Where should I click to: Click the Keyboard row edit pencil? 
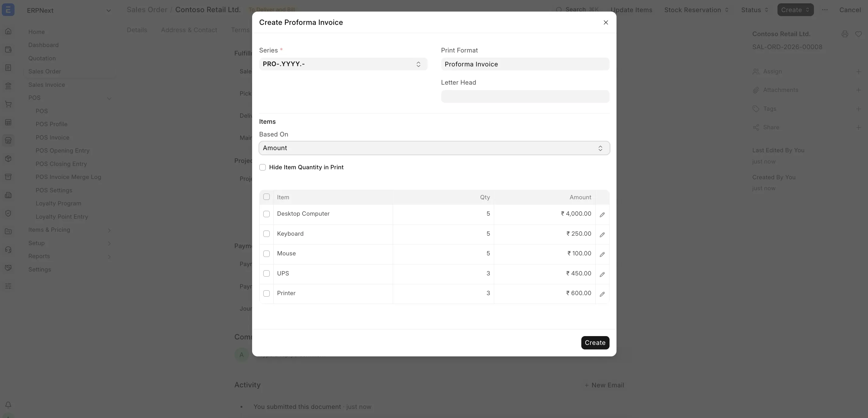point(602,234)
